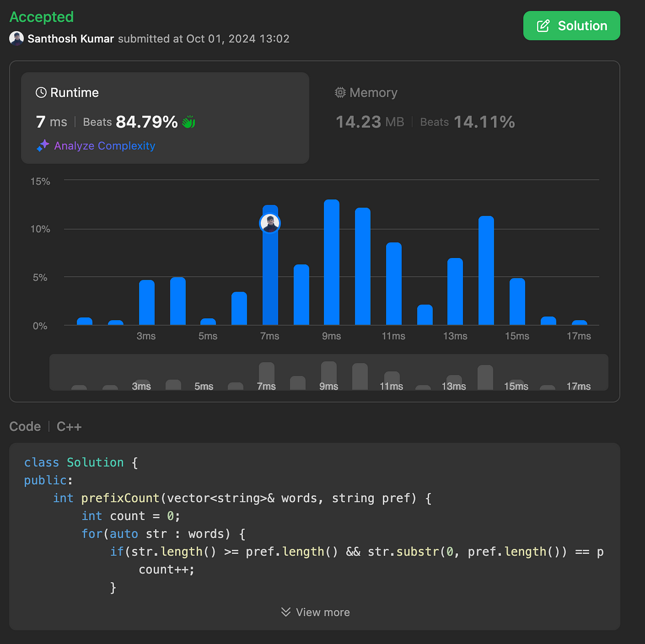Screen dimensions: 645x644
Task: Click the chip icon next to Memory
Action: (340, 93)
